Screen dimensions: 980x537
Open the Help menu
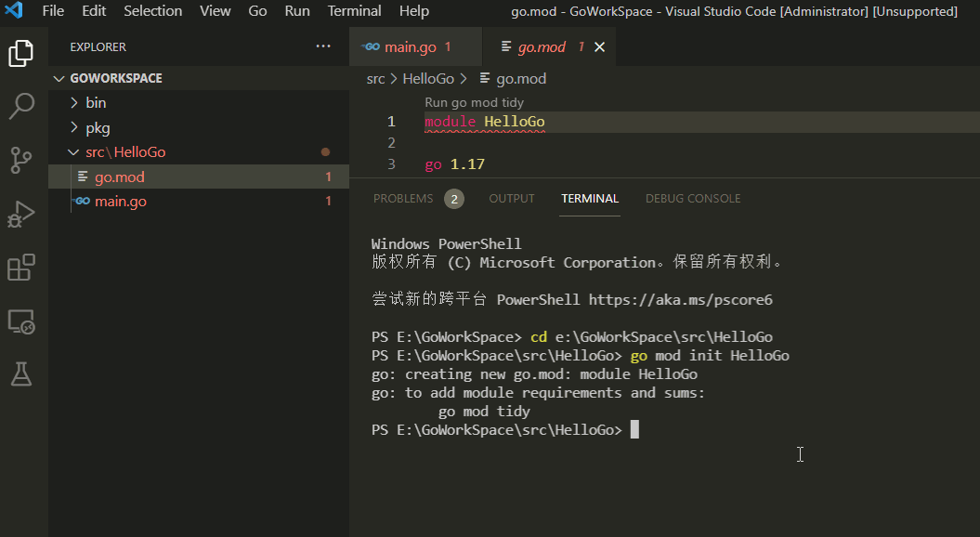414,10
